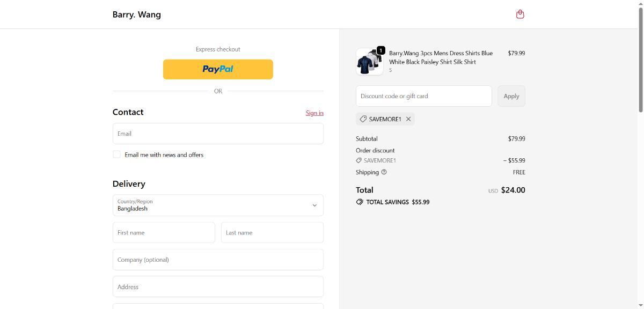This screenshot has height=309, width=644.
Task: Go to Barry. Wang store home
Action: click(x=136, y=14)
